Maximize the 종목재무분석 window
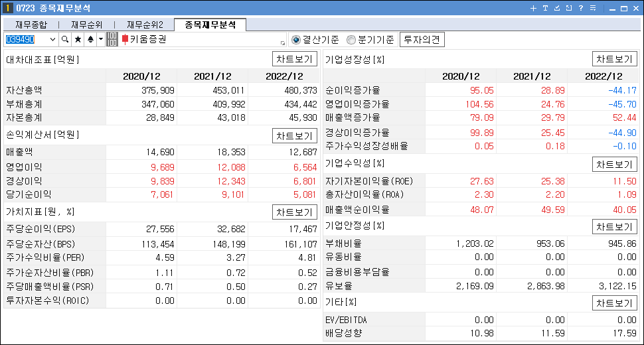The image size is (644, 345). [x=624, y=9]
